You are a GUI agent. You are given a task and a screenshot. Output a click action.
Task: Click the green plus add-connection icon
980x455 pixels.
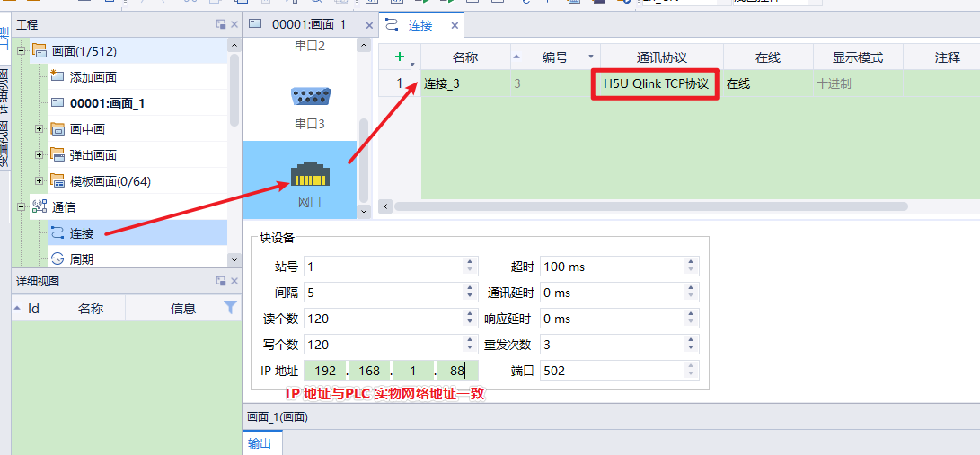400,57
